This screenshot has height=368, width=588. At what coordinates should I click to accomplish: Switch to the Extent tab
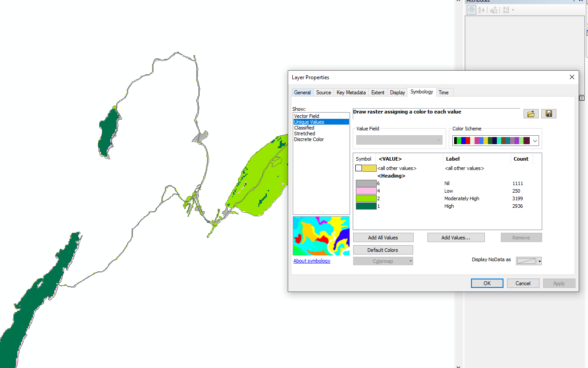378,93
